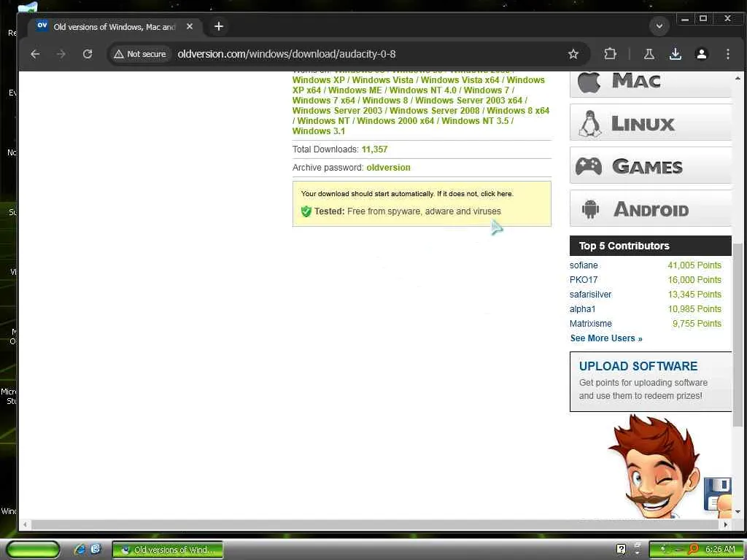Open the Windows Server 2008 link
The image size is (747, 560).
(x=435, y=111)
